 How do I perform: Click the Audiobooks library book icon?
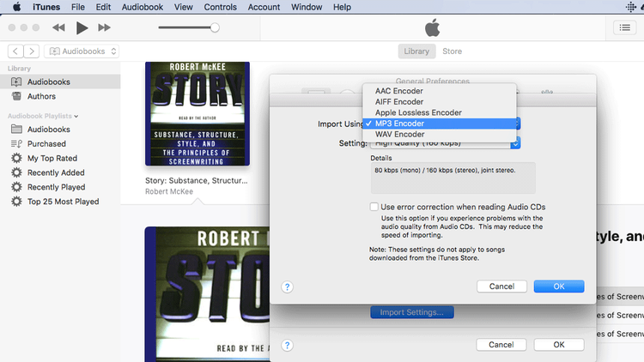coord(16,81)
